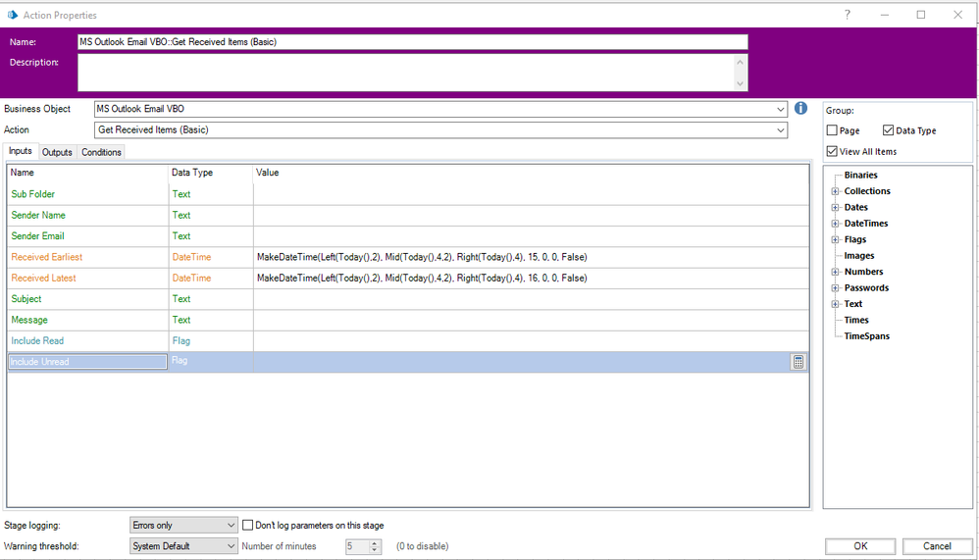Select the Collections tree label
Viewport: 979px width, 560px height.
coord(867,191)
